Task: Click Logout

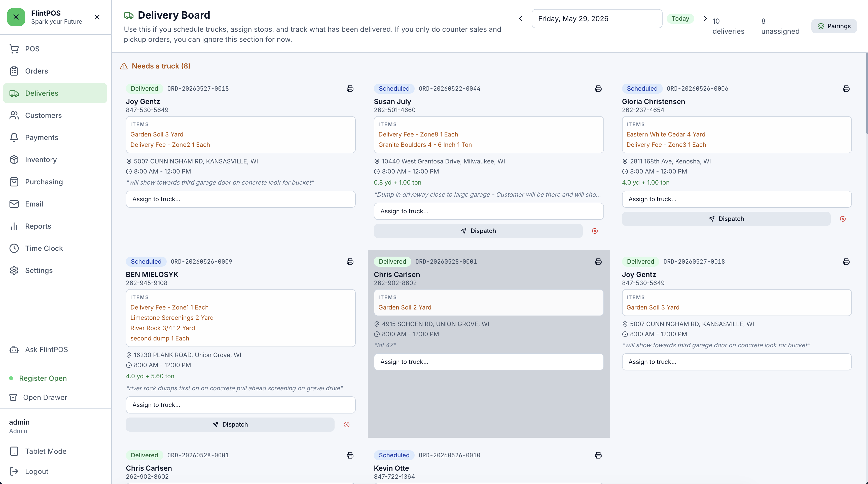Action: (55, 471)
